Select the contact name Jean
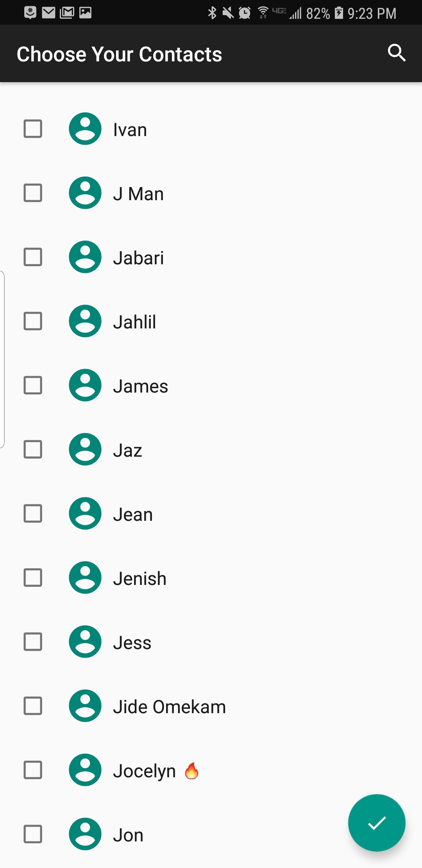 click(x=133, y=515)
